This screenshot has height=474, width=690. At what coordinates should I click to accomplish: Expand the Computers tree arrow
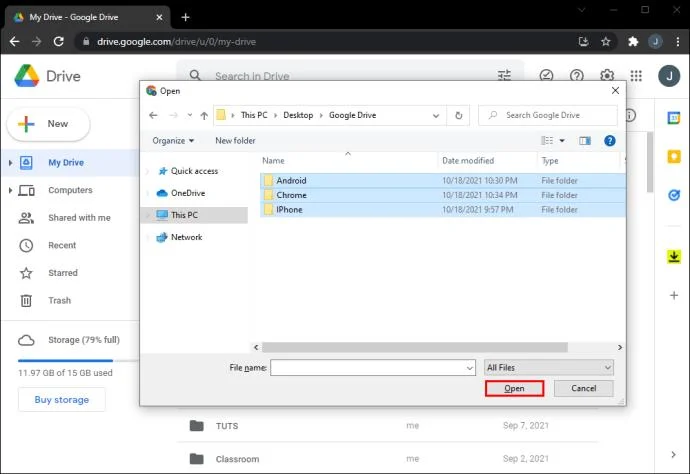[x=10, y=190]
